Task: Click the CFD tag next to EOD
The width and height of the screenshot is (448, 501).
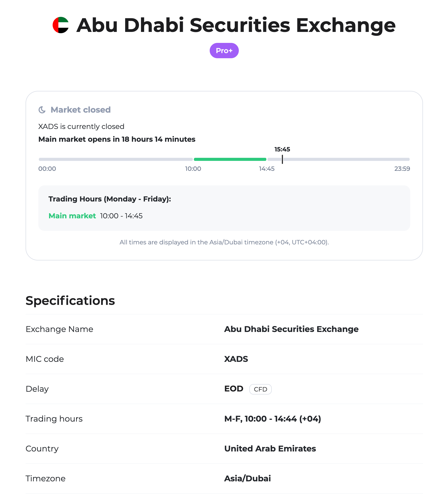Action: tap(260, 389)
